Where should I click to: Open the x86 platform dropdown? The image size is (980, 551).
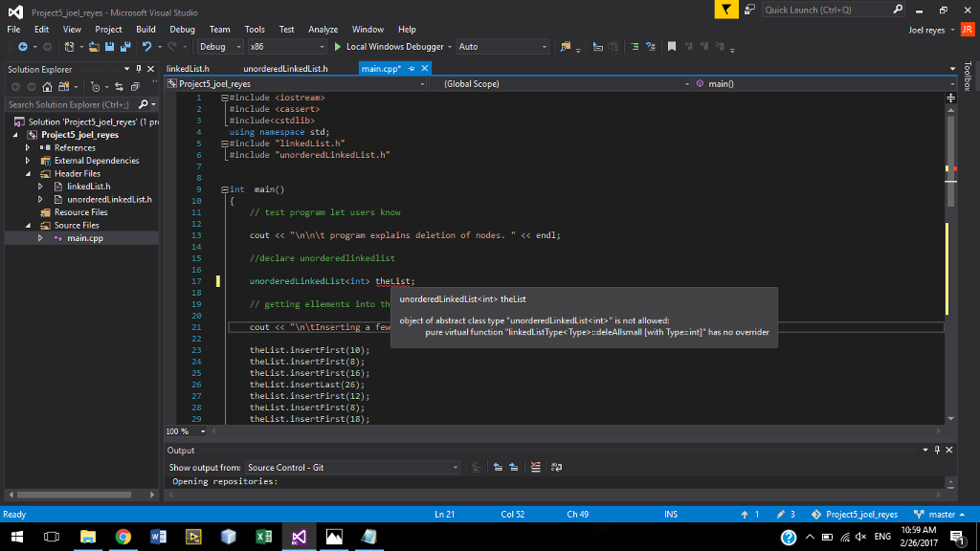(x=287, y=47)
